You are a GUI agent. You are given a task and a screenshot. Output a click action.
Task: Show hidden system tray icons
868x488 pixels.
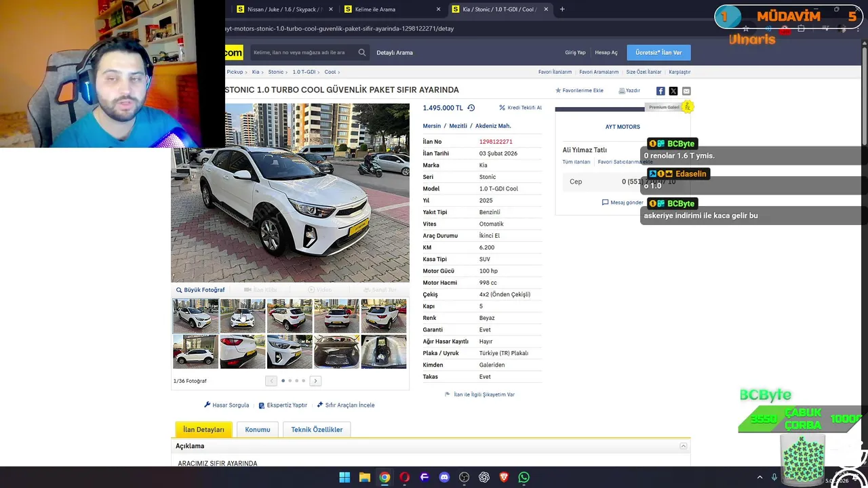pyautogui.click(x=759, y=477)
